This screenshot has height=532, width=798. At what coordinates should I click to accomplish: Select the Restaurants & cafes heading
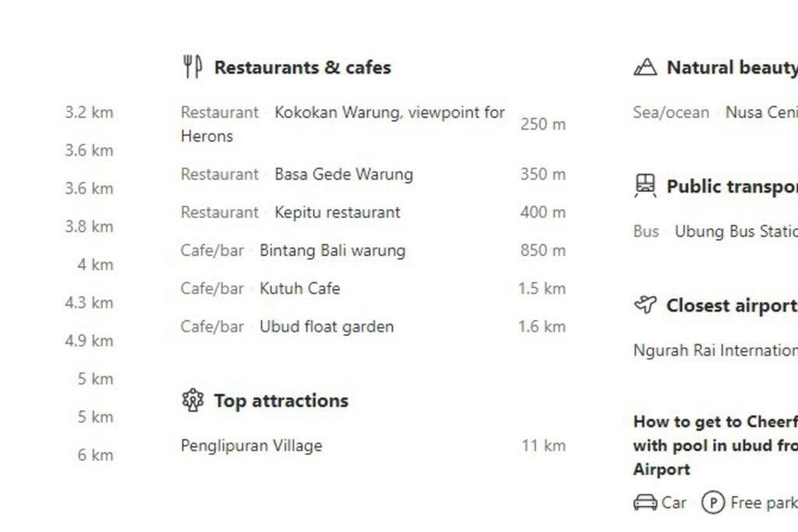coord(302,67)
